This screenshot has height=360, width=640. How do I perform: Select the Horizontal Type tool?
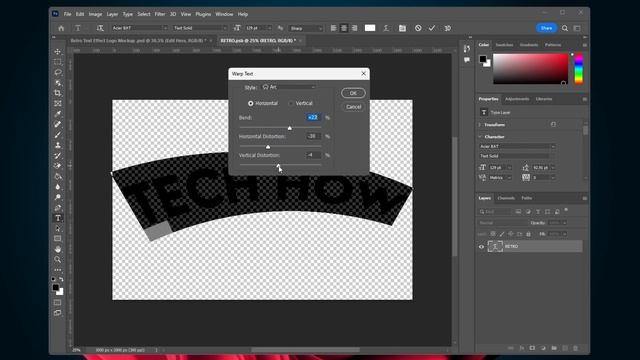click(x=58, y=218)
